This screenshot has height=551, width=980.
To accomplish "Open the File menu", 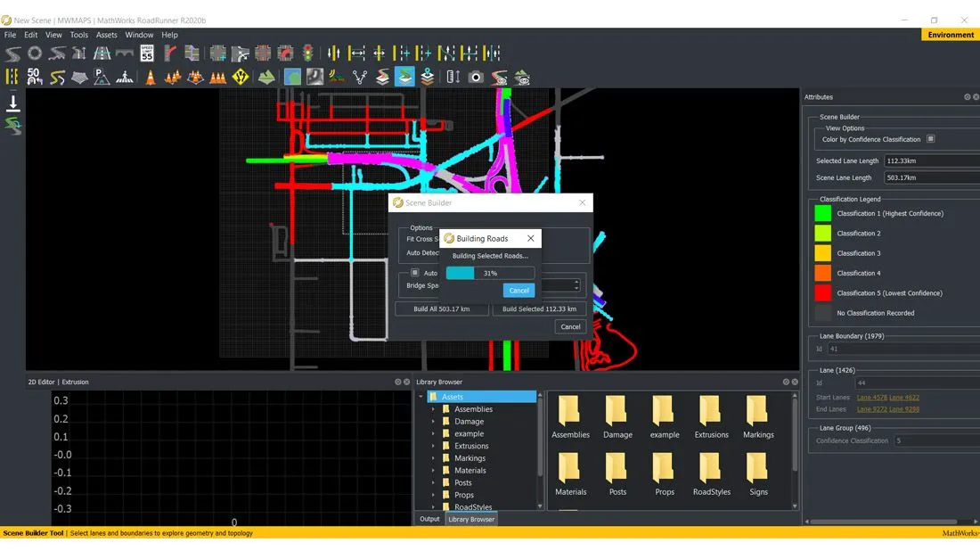I will tap(10, 35).
